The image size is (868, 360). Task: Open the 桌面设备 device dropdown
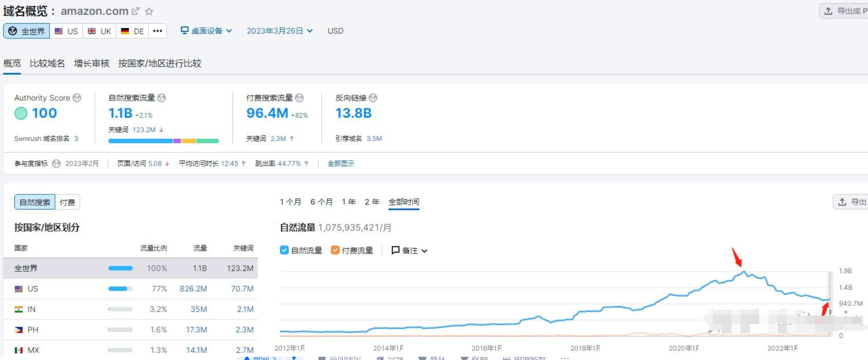click(x=206, y=31)
